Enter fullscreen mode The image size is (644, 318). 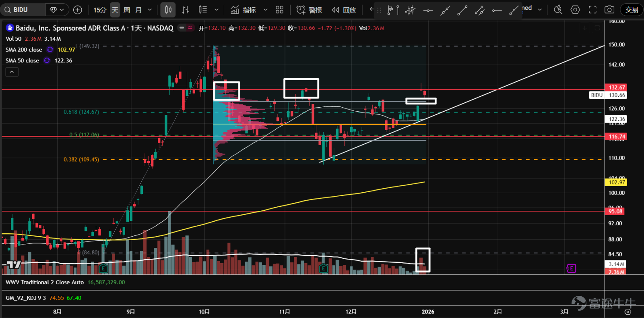592,10
